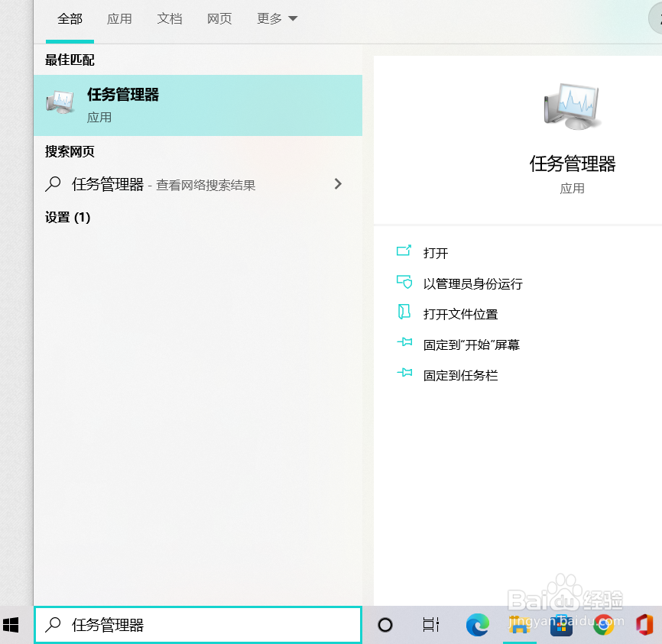This screenshot has width=662, height=644.
Task: Launch Google Chrome from taskbar
Action: 604,625
